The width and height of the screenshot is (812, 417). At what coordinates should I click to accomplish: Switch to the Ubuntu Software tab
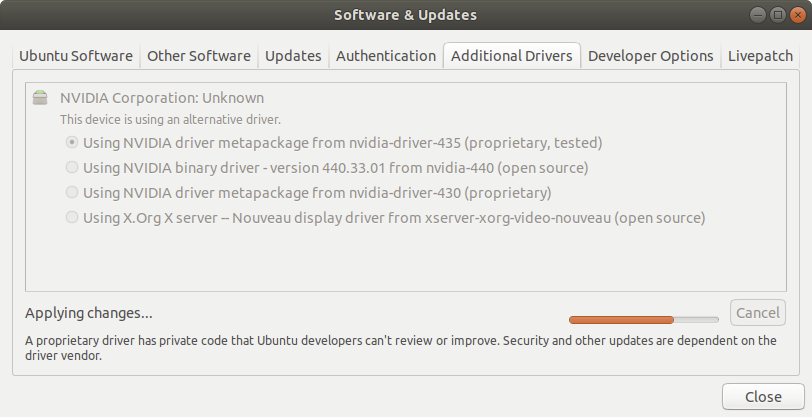click(76, 56)
